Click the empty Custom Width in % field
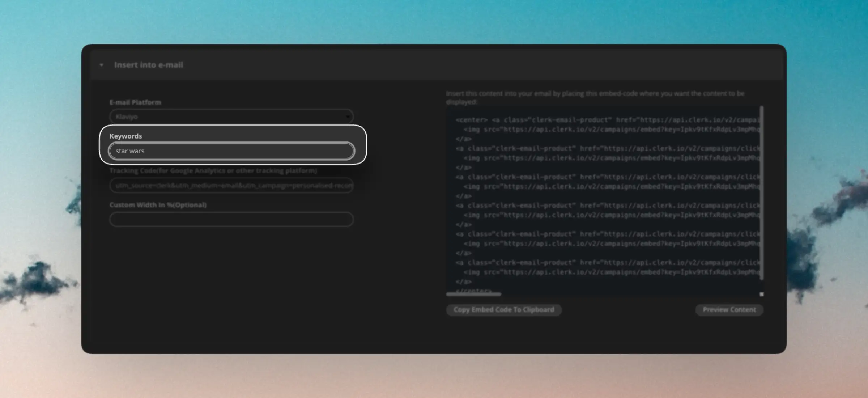This screenshot has width=868, height=398. click(231, 219)
